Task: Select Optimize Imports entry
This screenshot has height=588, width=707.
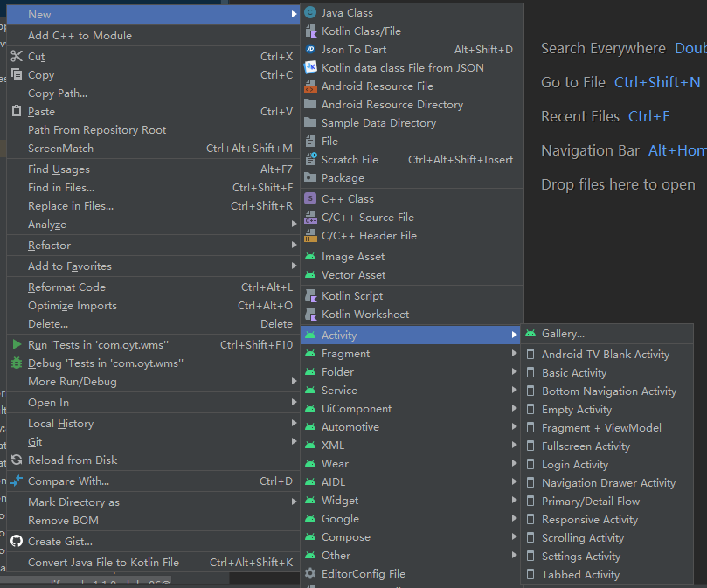Action: pos(153,306)
